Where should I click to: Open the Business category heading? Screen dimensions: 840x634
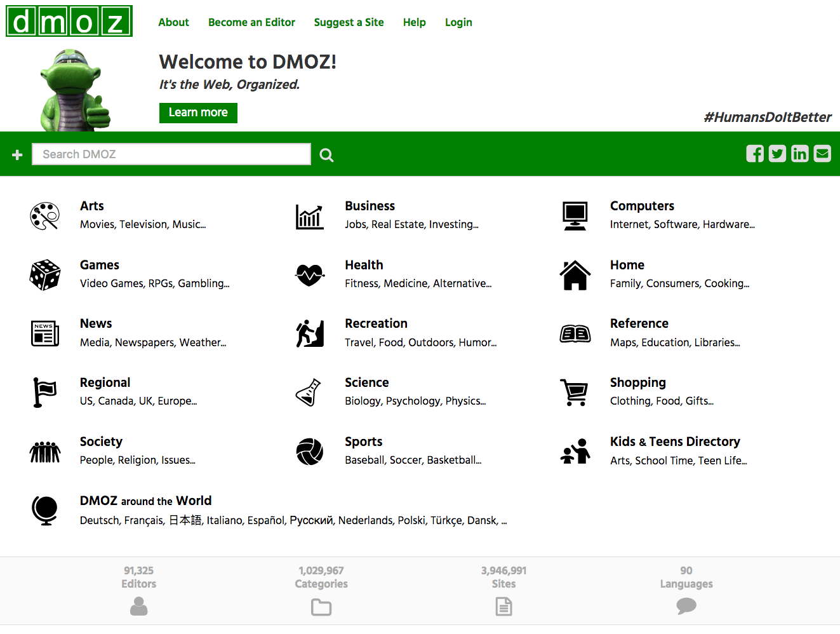point(370,206)
